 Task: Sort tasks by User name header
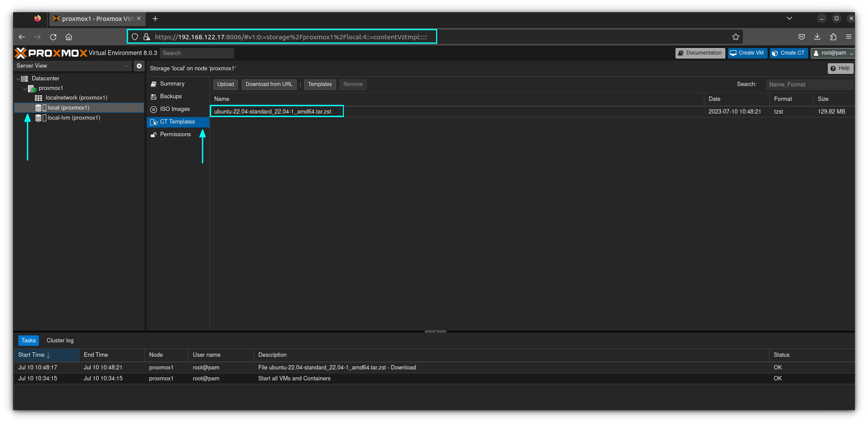tap(221, 355)
